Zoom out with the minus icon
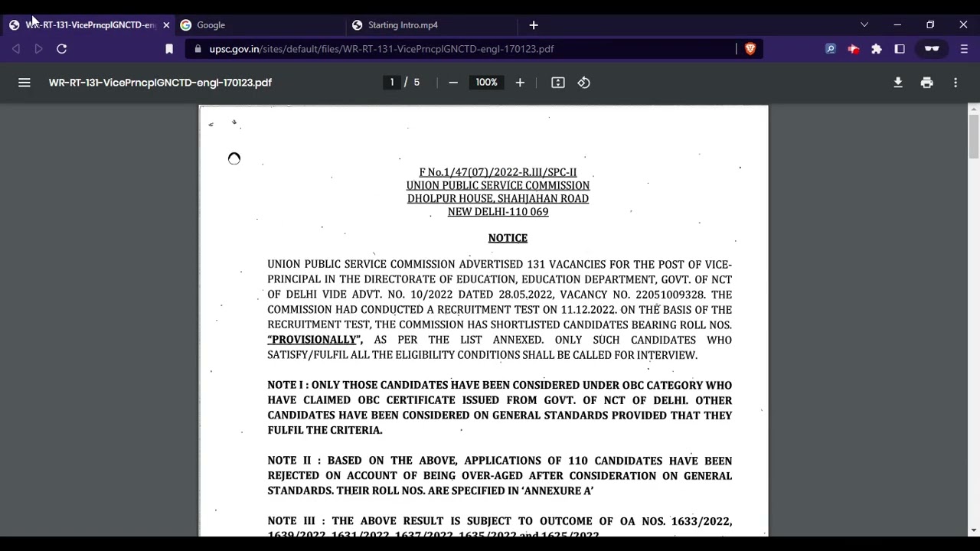 coord(453,83)
